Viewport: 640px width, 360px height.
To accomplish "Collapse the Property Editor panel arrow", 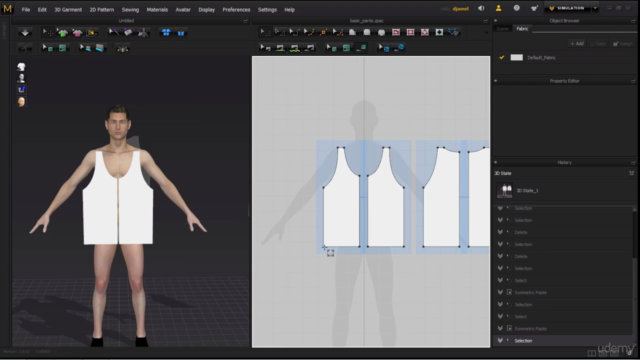I will [x=496, y=81].
